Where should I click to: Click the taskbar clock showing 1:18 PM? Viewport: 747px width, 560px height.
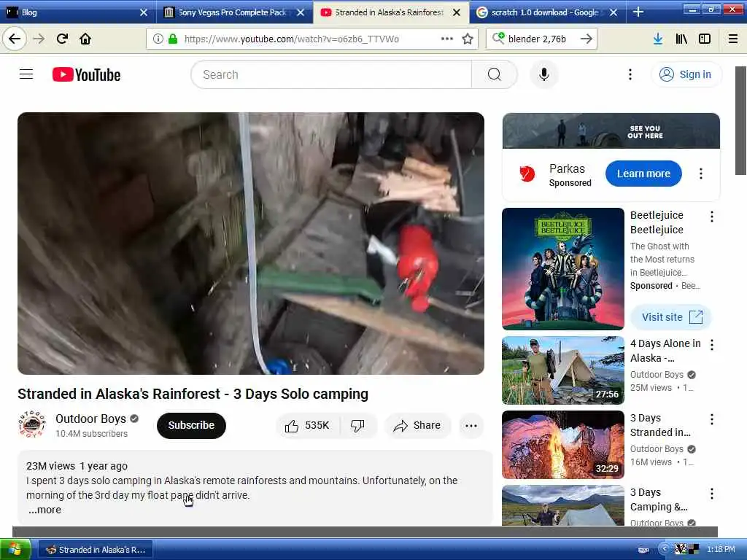(x=721, y=549)
